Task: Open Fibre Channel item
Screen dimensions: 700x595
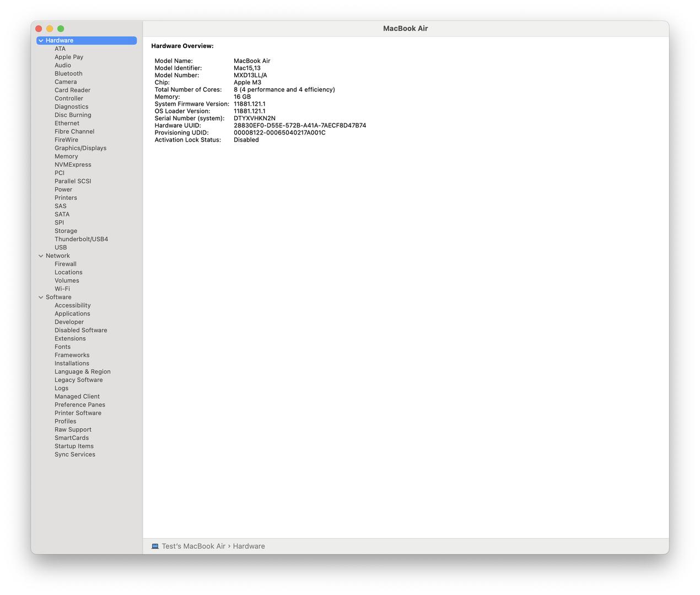Action: pos(74,132)
